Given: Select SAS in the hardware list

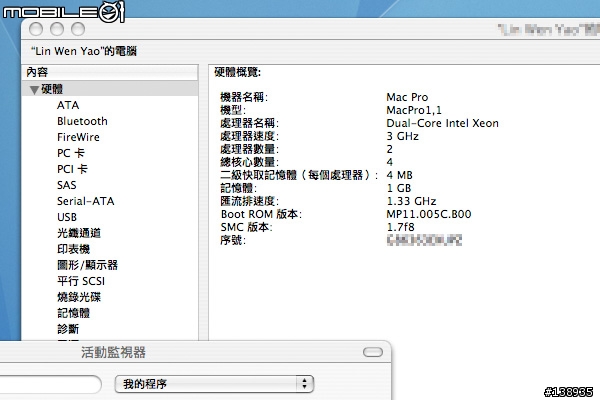Looking at the screenshot, I should tap(67, 185).
